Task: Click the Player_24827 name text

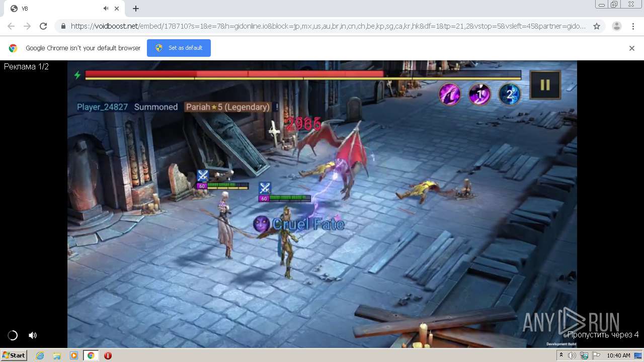Action: (x=103, y=107)
